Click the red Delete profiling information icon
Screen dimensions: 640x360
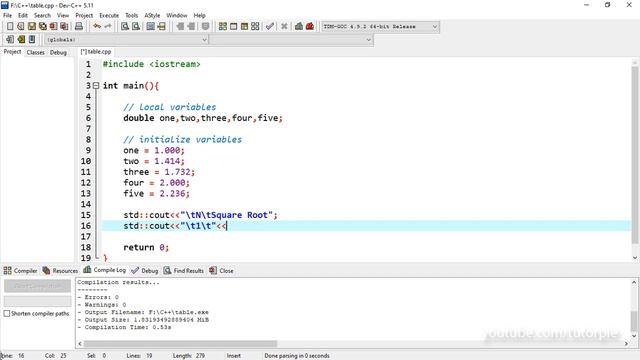[310, 27]
